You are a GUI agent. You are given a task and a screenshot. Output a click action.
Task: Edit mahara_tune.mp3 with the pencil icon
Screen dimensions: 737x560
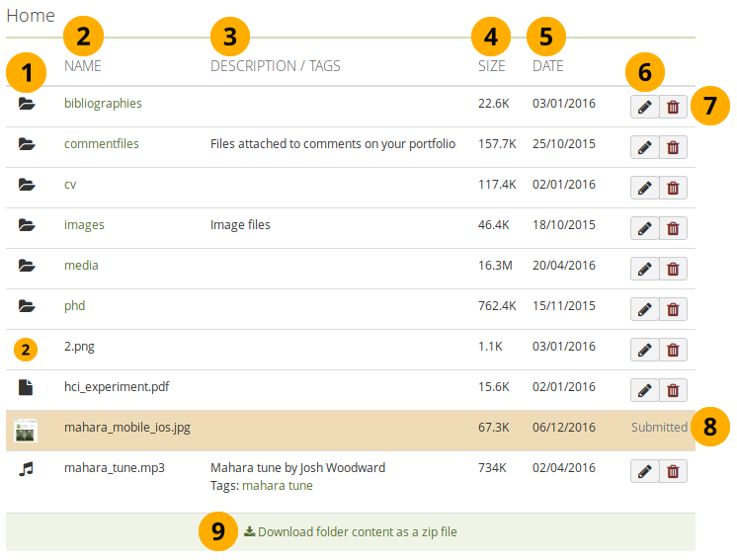tap(644, 471)
